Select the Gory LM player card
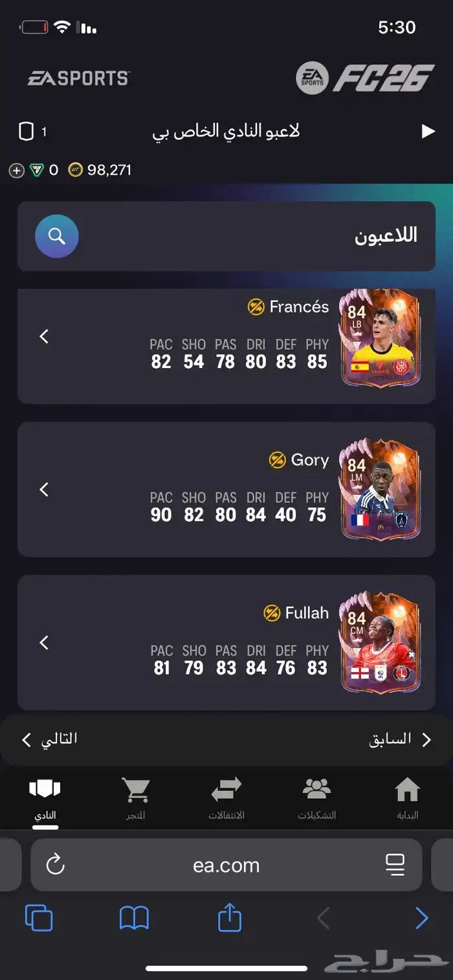 click(380, 488)
